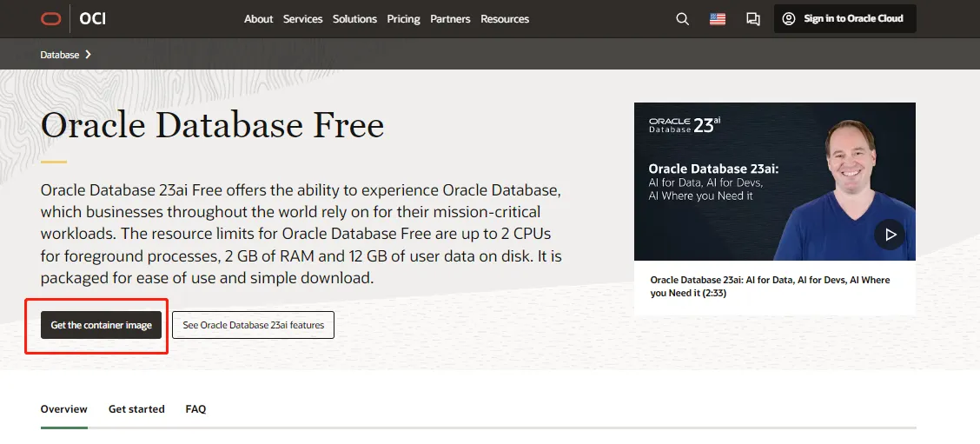
Task: Open the Services menu
Action: (x=302, y=19)
